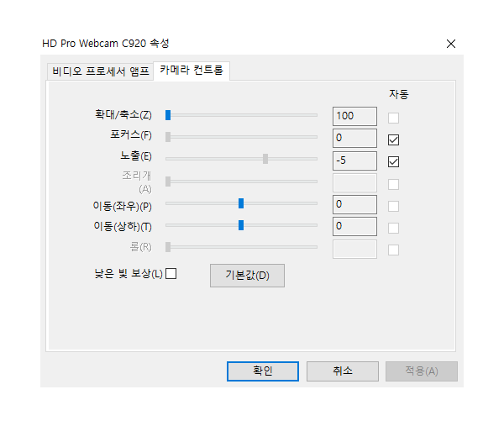Uncheck 자동 checkbox for 노출
Image resolution: width=504 pixels, height=421 pixels.
[x=393, y=162]
